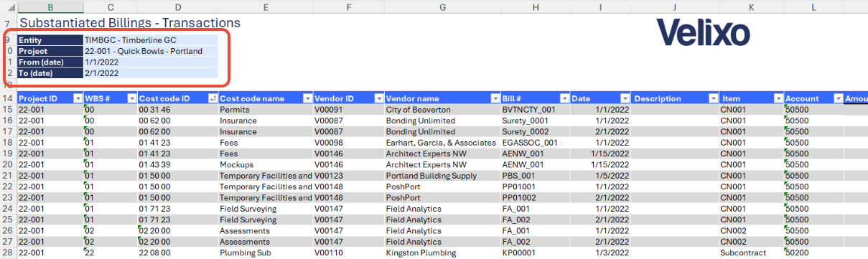868x259 pixels.
Task: Click the Velixo logo
Action: pos(703,32)
